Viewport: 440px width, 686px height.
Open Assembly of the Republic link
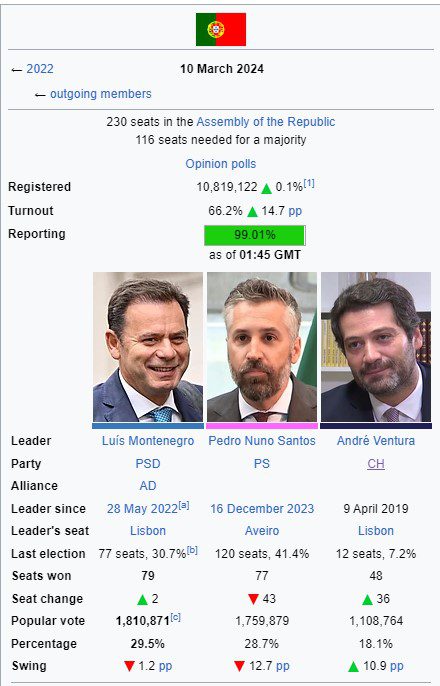point(266,122)
